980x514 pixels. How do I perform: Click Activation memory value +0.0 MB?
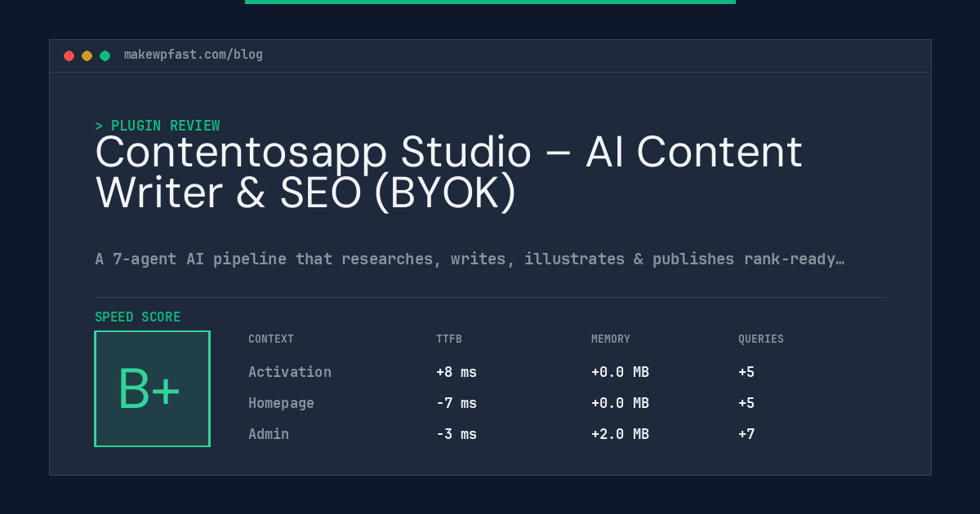coord(620,372)
